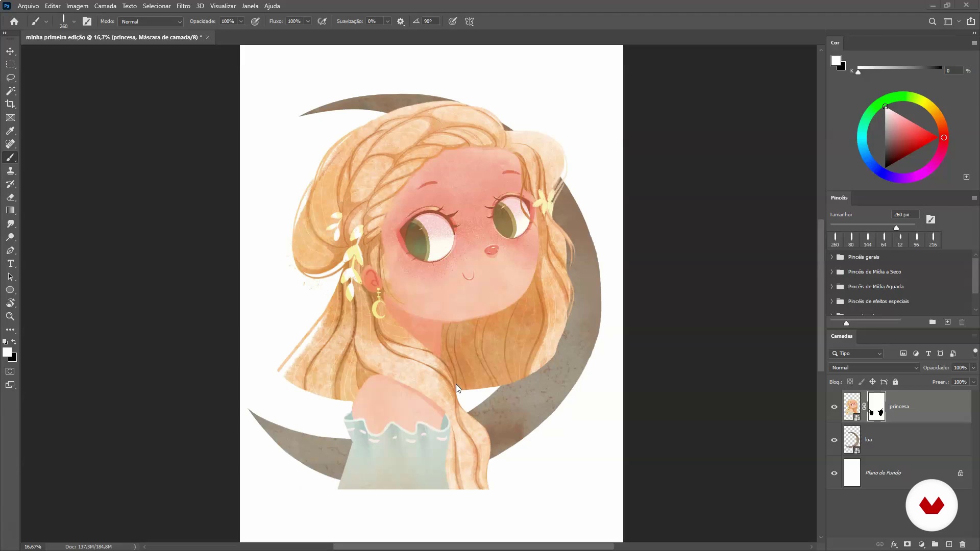
Task: Toggle airbrush build-up effects
Action: 322,21
